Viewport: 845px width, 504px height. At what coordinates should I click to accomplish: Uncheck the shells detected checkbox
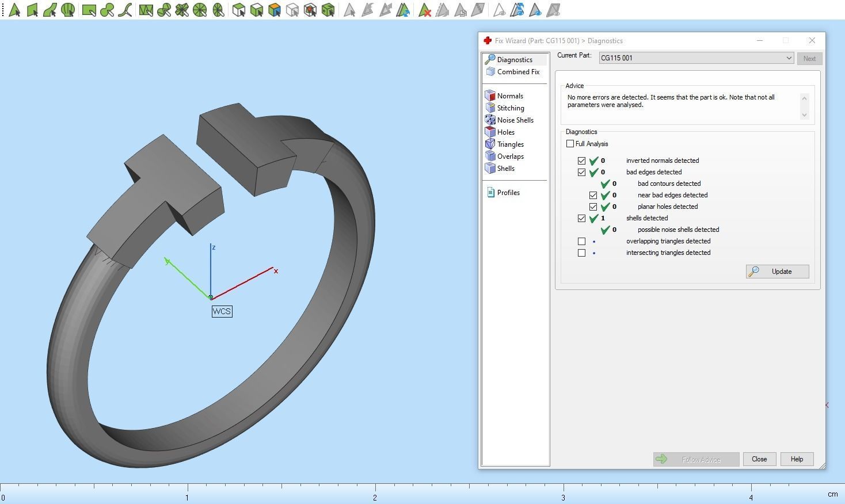(581, 219)
